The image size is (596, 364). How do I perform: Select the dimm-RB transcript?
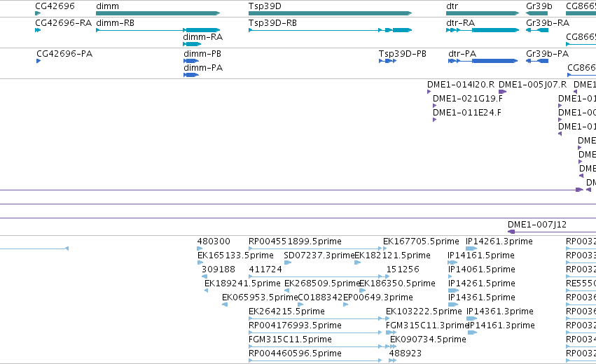158,30
